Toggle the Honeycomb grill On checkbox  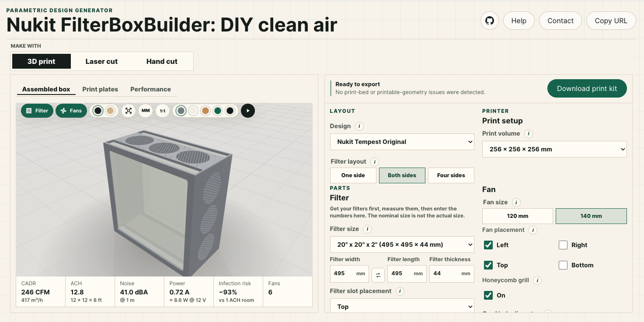click(488, 295)
